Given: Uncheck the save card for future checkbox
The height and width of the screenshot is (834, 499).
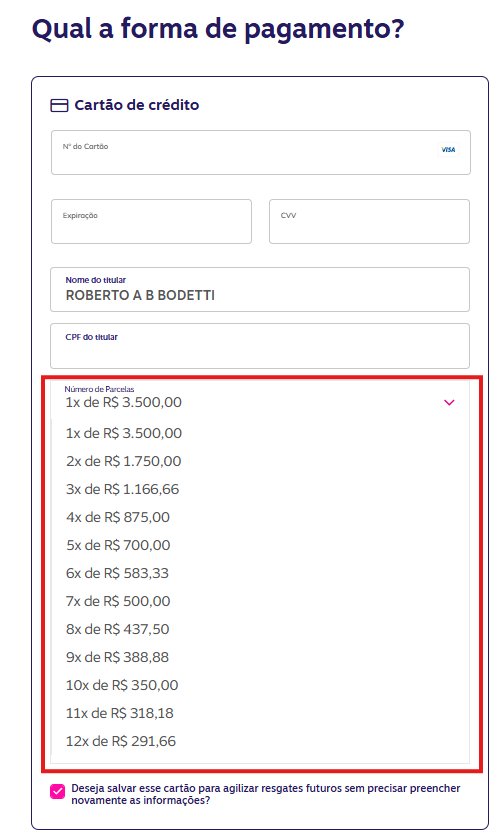Looking at the screenshot, I should pyautogui.click(x=57, y=791).
